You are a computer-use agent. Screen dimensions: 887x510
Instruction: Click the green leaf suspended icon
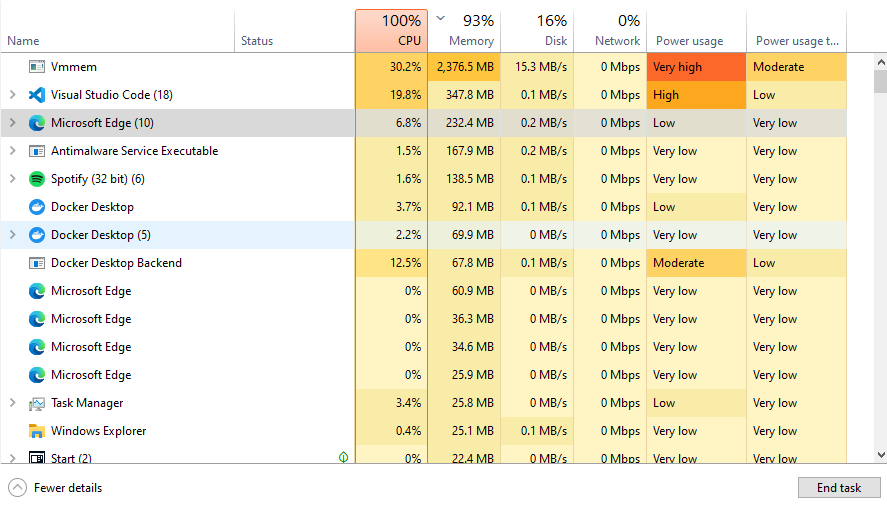pos(343,457)
